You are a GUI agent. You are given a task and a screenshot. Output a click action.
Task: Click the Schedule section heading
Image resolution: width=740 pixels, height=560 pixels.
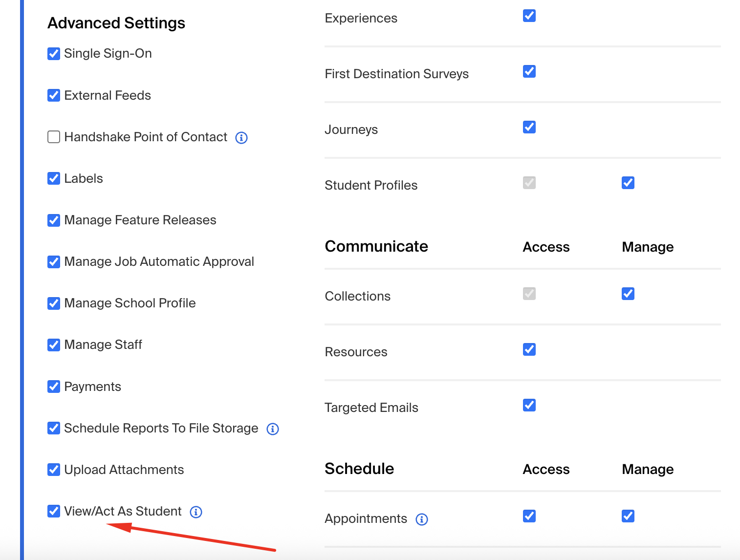359,469
